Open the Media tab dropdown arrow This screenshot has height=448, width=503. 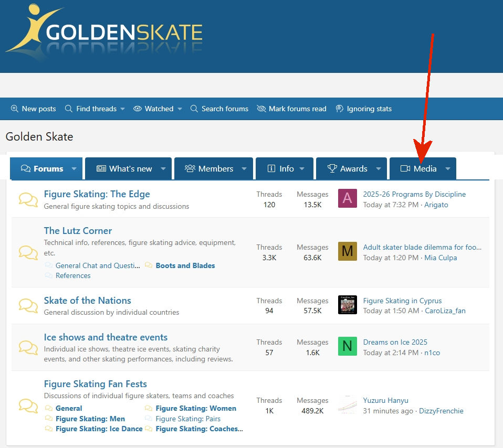tap(448, 168)
